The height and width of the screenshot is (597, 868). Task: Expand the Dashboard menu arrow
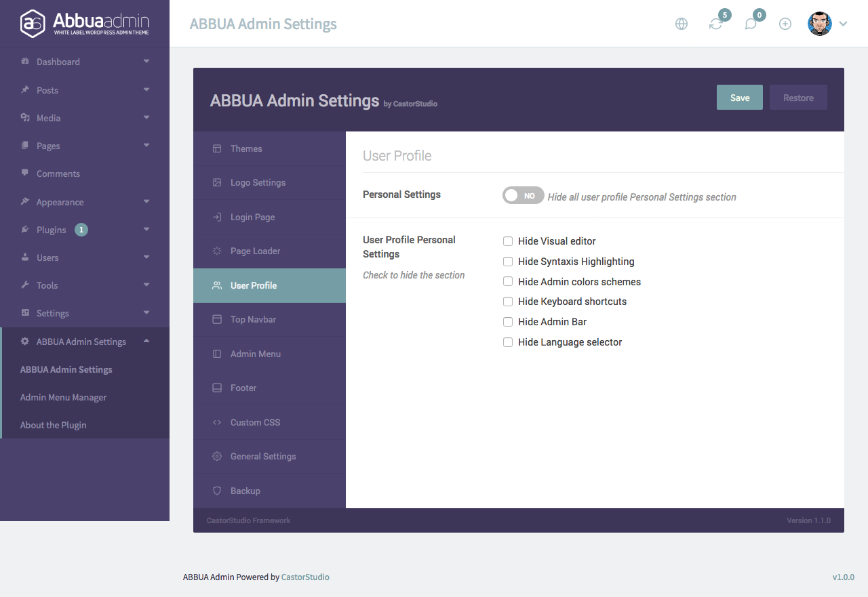coord(146,62)
